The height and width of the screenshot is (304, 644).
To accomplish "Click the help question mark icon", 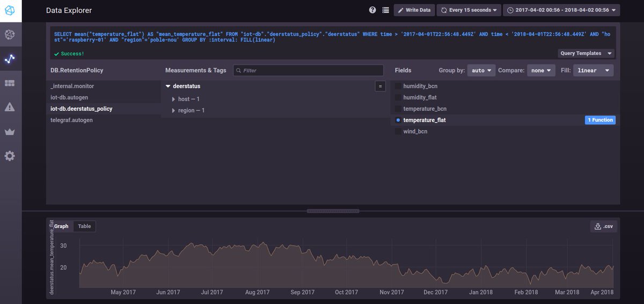I will [372, 10].
